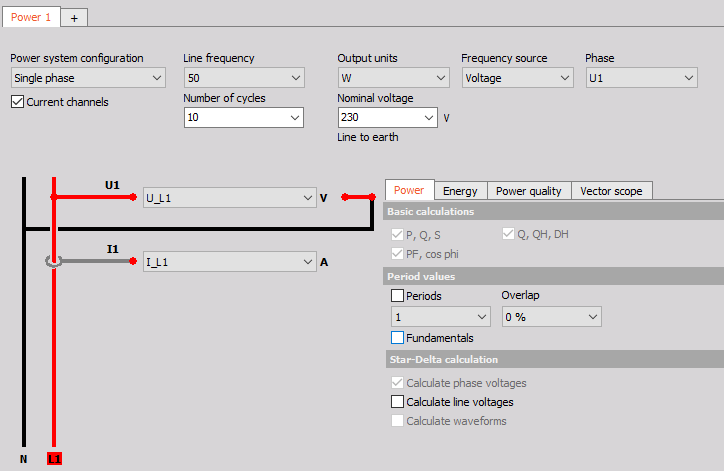Click the Star-Delta calculation section header
Image resolution: width=724 pixels, height=471 pixels.
(x=555, y=359)
